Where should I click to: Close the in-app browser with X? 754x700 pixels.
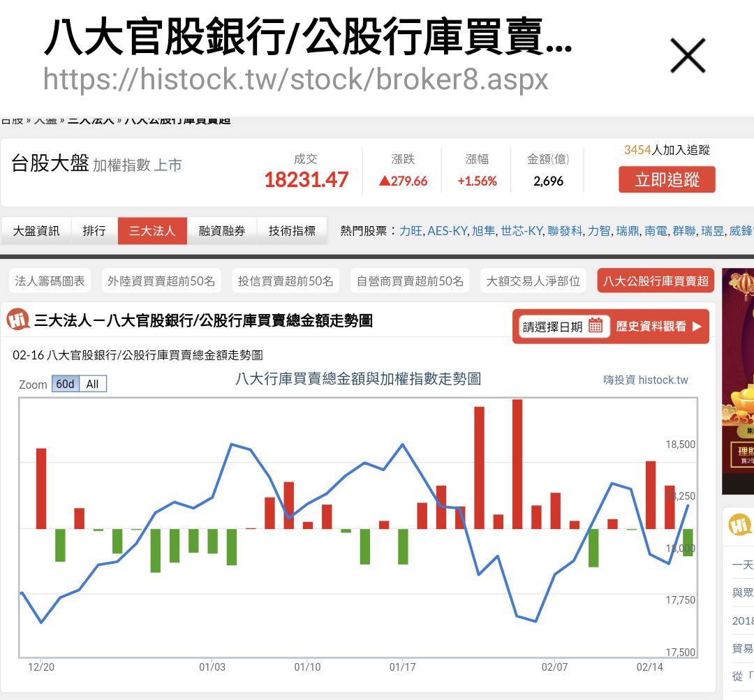click(x=688, y=55)
